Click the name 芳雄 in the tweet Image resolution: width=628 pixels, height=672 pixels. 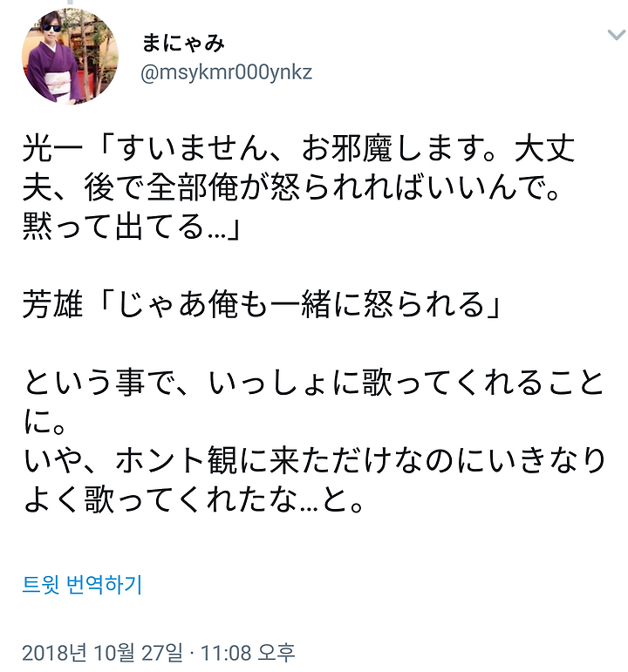tap(52, 304)
